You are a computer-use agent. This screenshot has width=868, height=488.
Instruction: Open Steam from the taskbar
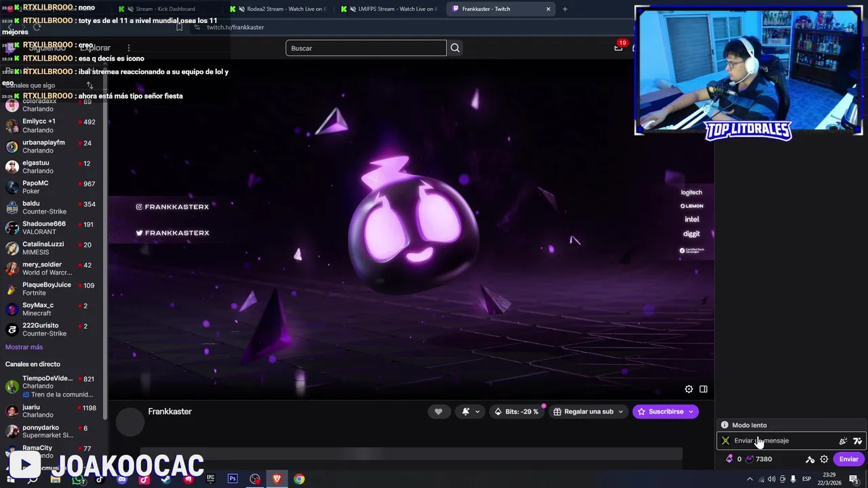pos(166,479)
